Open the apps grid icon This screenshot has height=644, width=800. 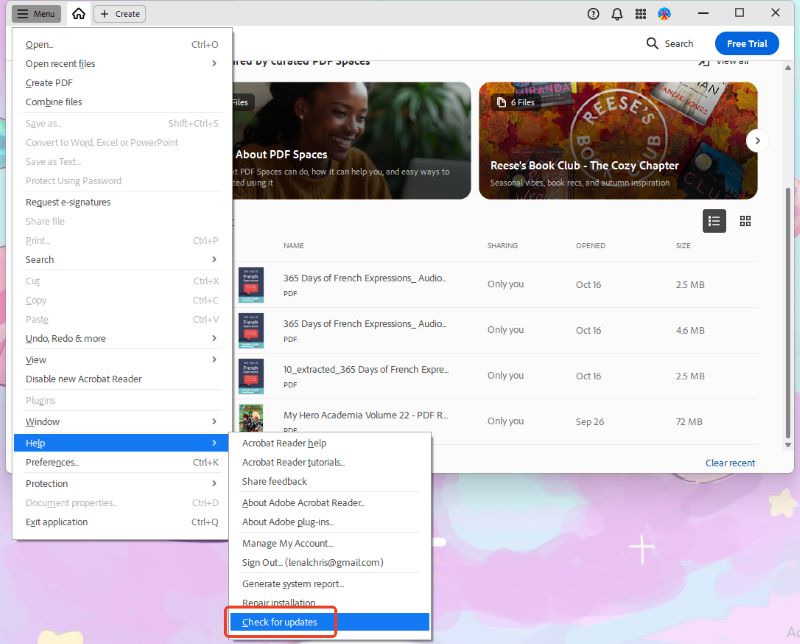point(641,14)
